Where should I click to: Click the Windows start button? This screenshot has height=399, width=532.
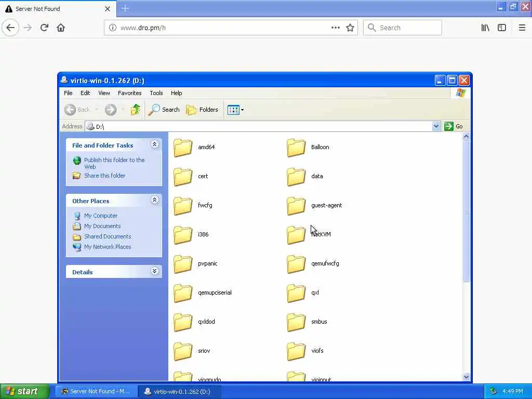[25, 391]
